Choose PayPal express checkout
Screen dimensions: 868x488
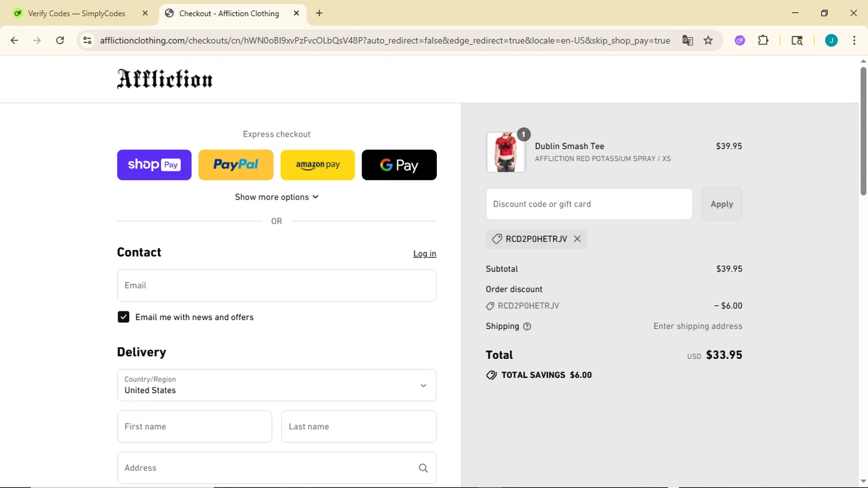click(x=236, y=165)
